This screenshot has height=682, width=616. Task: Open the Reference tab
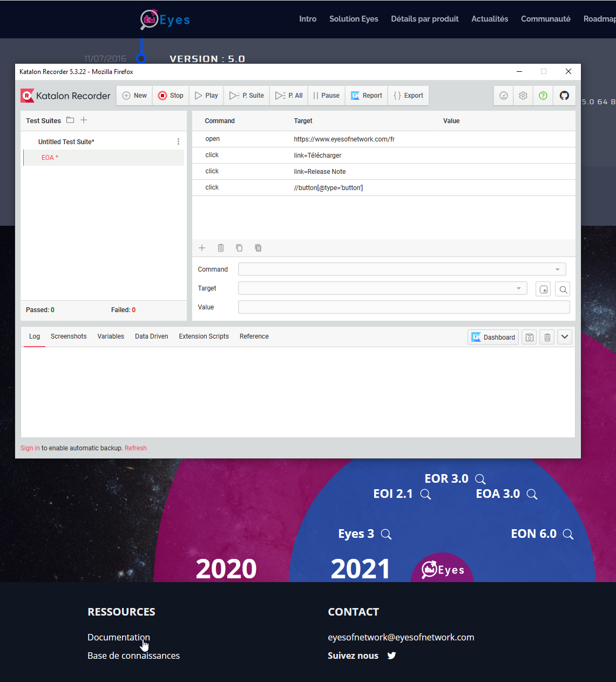254,336
